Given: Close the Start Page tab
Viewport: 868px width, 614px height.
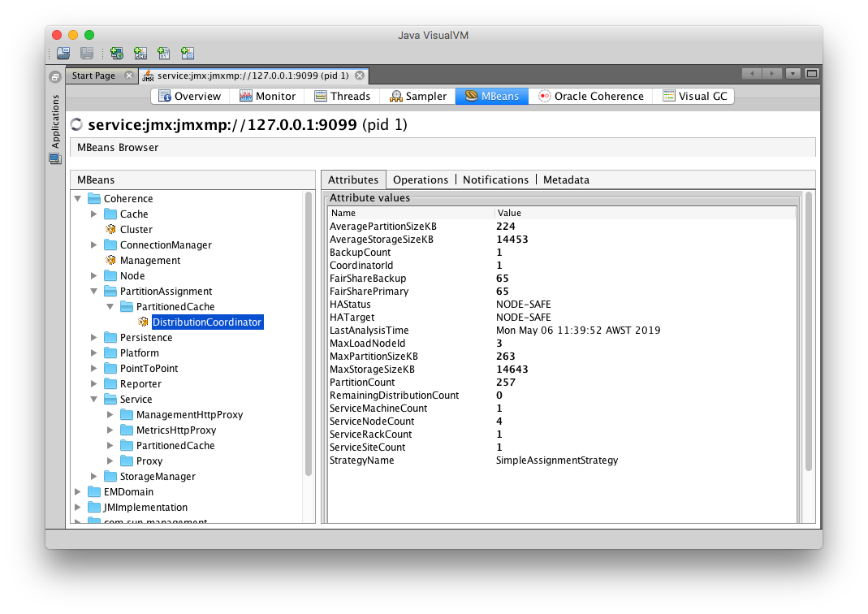Looking at the screenshot, I should tap(128, 76).
